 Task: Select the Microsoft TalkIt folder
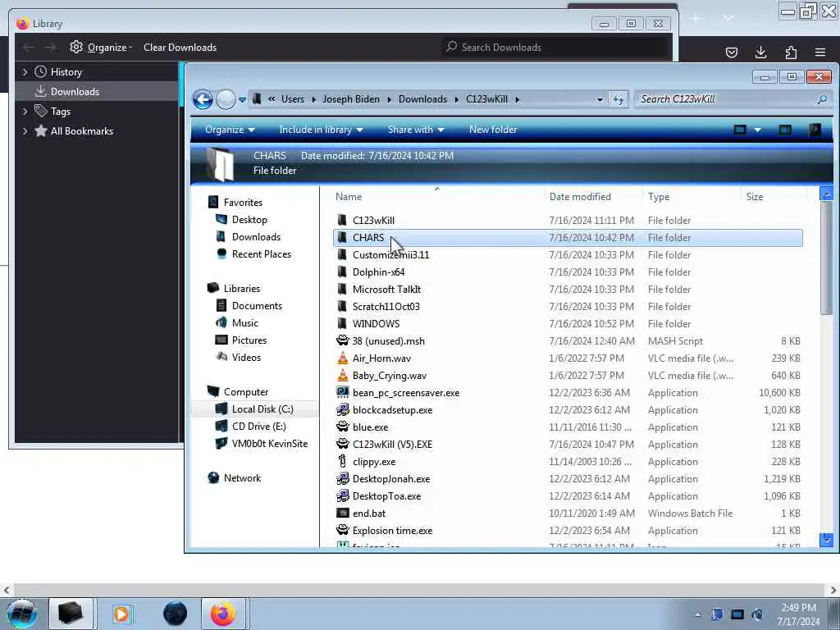click(386, 290)
